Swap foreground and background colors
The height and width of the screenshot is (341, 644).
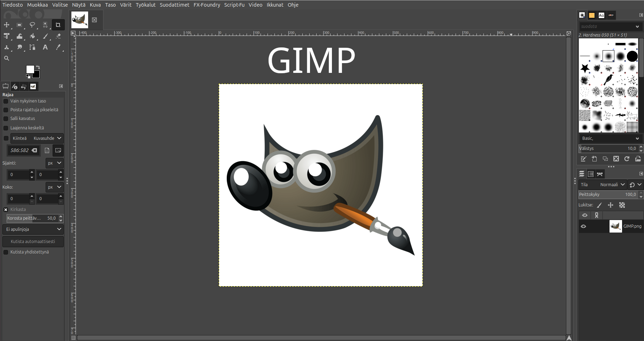[38, 67]
